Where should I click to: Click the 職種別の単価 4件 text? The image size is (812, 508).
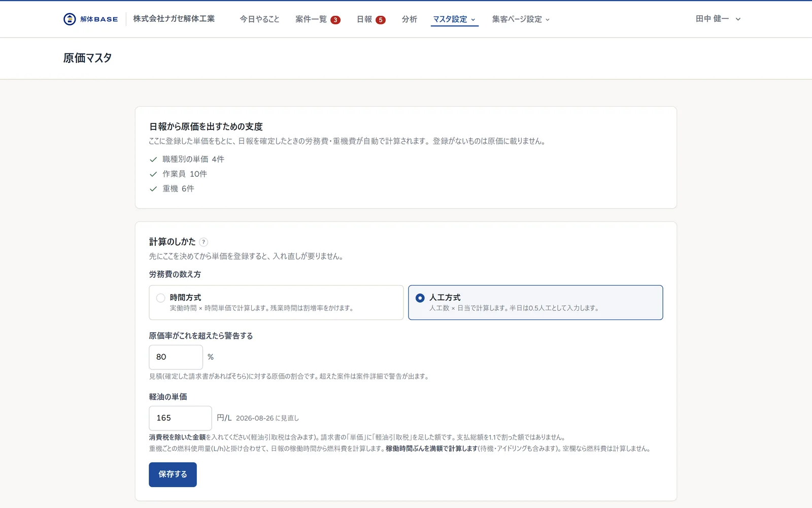click(193, 160)
